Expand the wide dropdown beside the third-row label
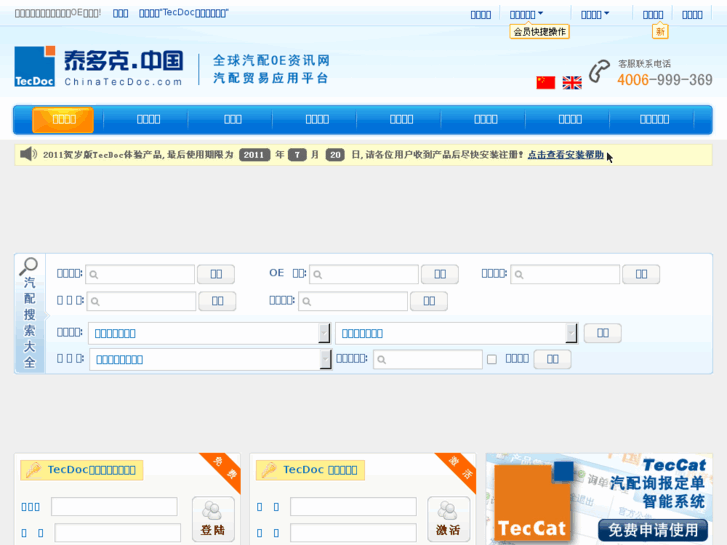The width and height of the screenshot is (727, 545). 210,333
